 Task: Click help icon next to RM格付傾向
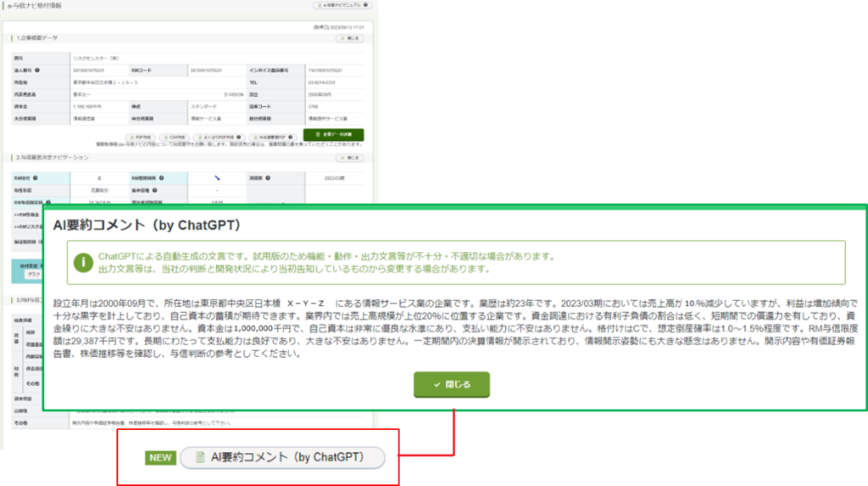click(161, 178)
